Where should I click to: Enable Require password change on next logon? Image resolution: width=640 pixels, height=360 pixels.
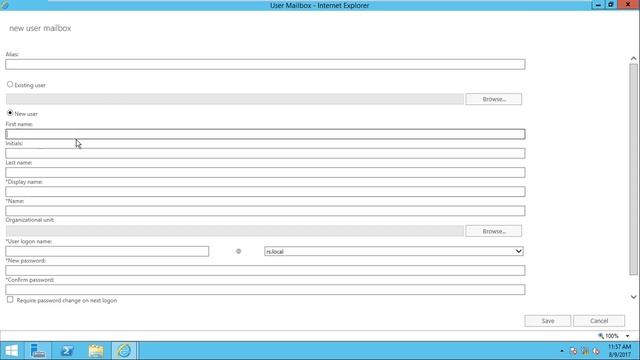click(x=10, y=300)
